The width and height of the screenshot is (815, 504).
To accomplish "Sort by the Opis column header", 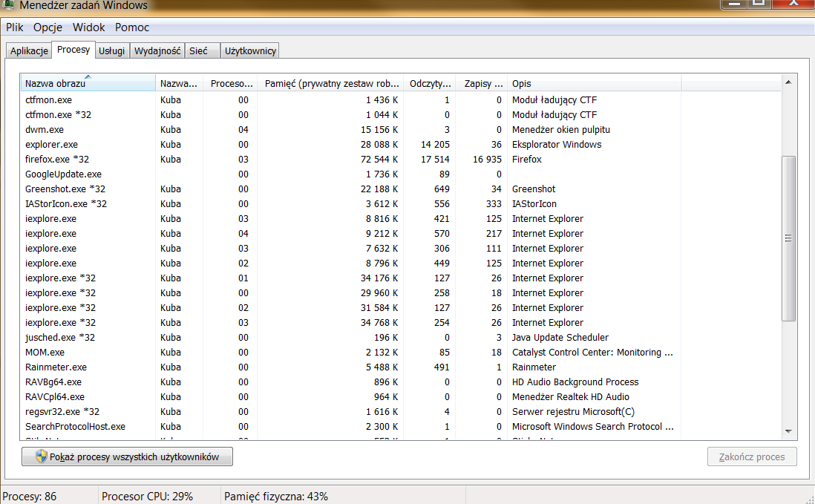I will (x=594, y=83).
